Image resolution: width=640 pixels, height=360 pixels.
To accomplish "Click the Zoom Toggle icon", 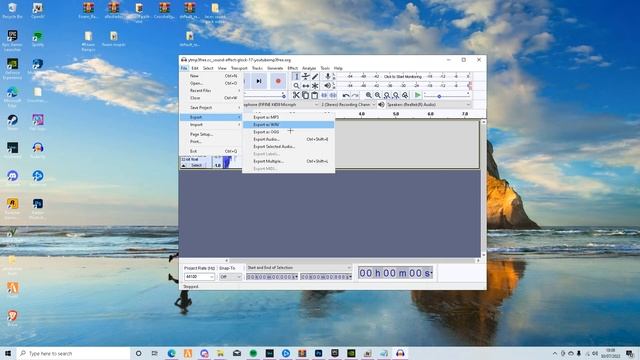I will [405, 95].
